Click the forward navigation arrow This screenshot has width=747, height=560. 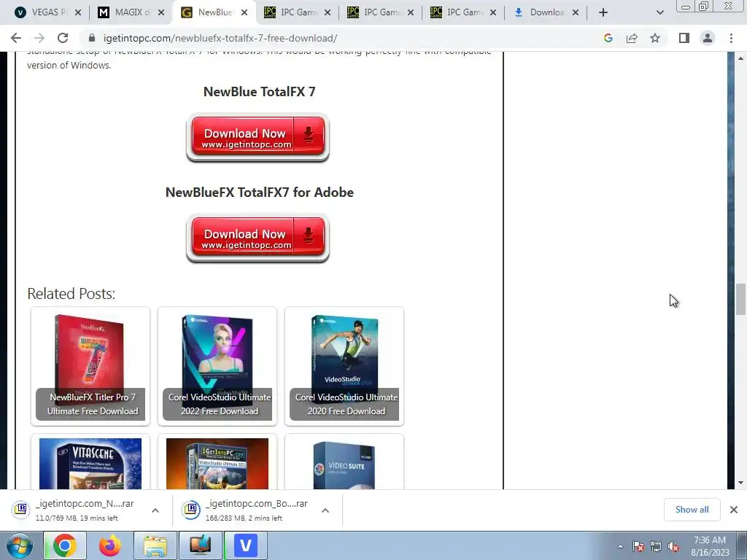point(39,38)
